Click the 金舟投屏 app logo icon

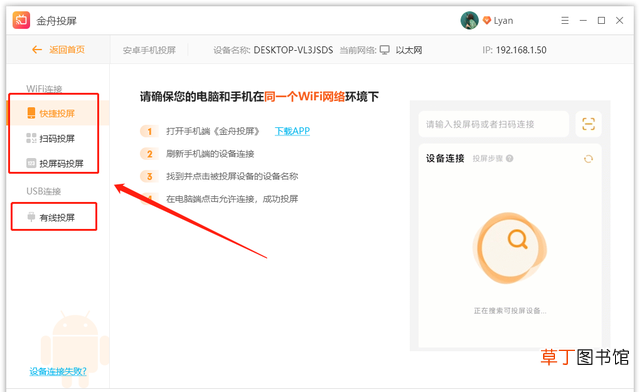[21, 20]
